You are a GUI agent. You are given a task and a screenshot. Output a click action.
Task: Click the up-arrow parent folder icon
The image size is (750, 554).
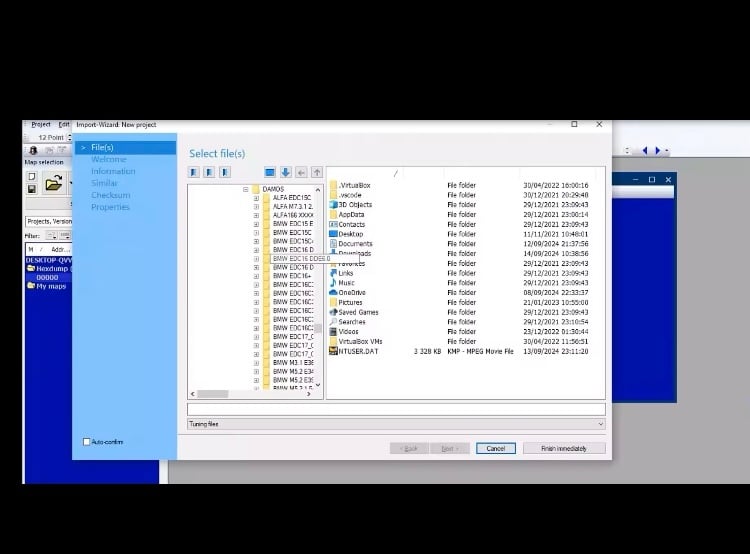tap(317, 172)
